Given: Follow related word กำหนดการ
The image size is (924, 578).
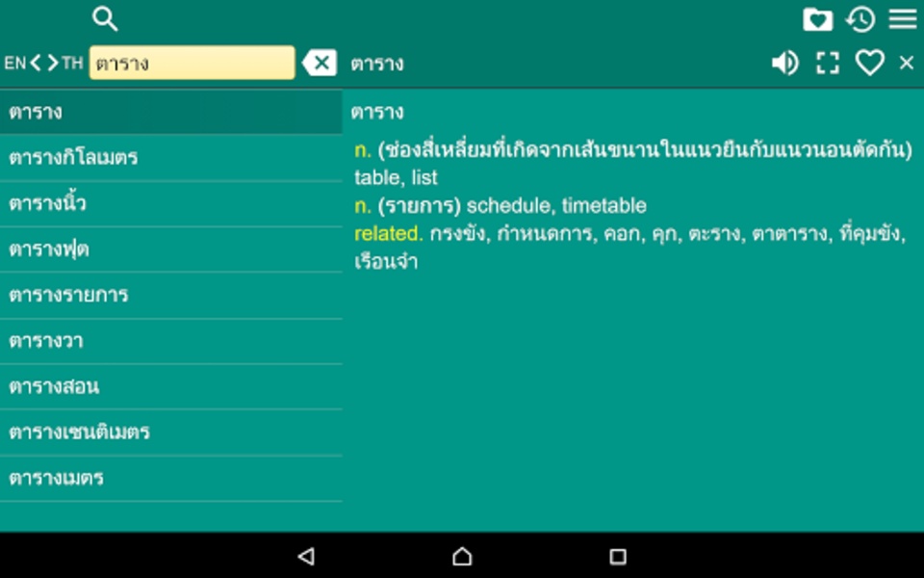Looking at the screenshot, I should [546, 234].
